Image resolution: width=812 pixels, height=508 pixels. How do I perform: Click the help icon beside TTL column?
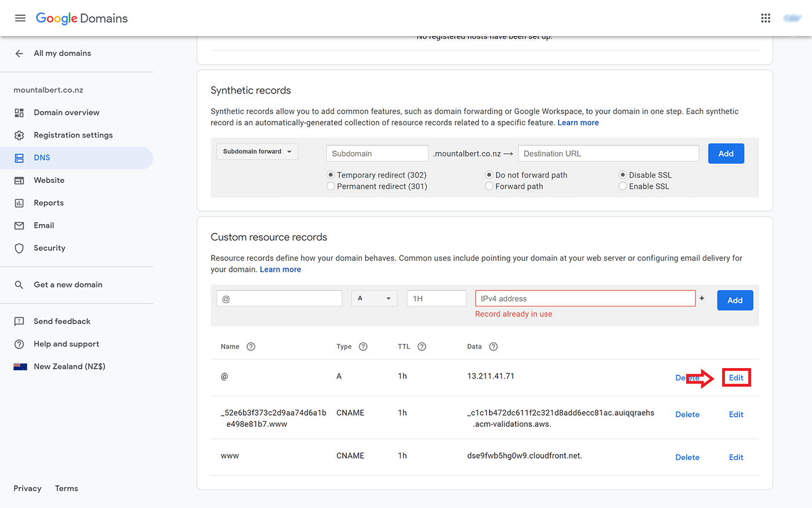click(x=422, y=347)
